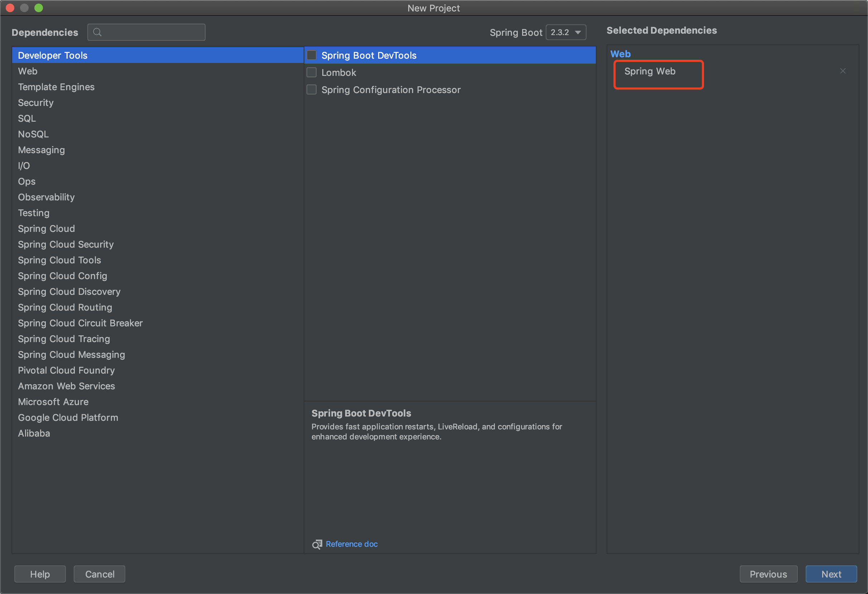Viewport: 868px width, 594px height.
Task: Click the Spring Boot DevTools row label
Action: point(368,55)
